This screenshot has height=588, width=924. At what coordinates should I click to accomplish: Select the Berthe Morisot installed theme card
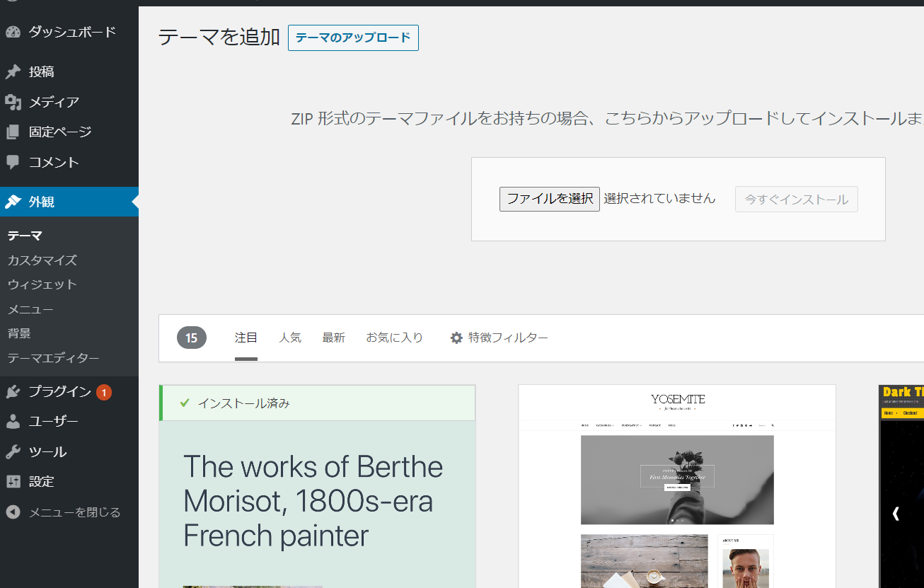point(317,486)
